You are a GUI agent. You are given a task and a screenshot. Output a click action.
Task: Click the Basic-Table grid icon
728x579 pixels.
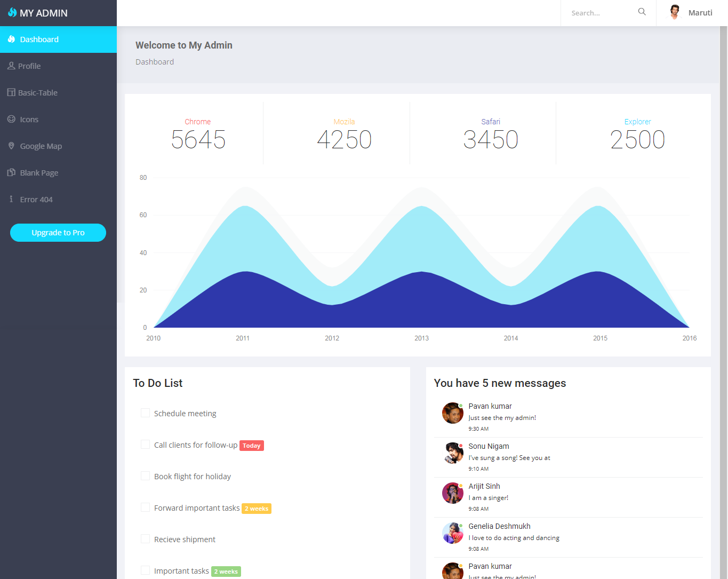click(x=11, y=92)
